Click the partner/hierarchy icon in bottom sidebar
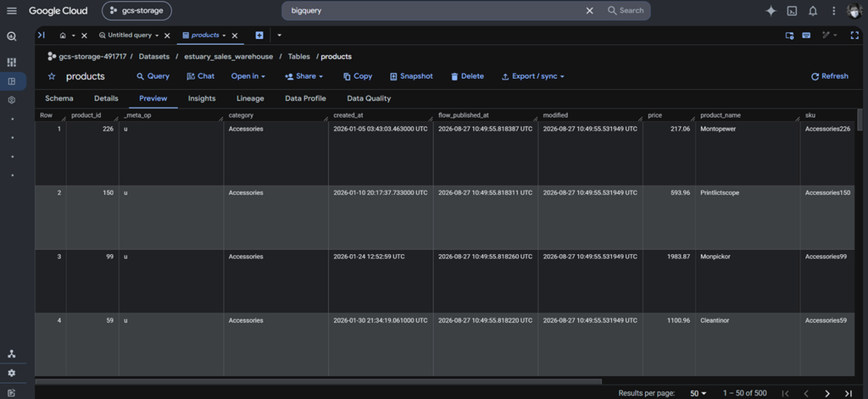The height and width of the screenshot is (399, 868). point(12,354)
